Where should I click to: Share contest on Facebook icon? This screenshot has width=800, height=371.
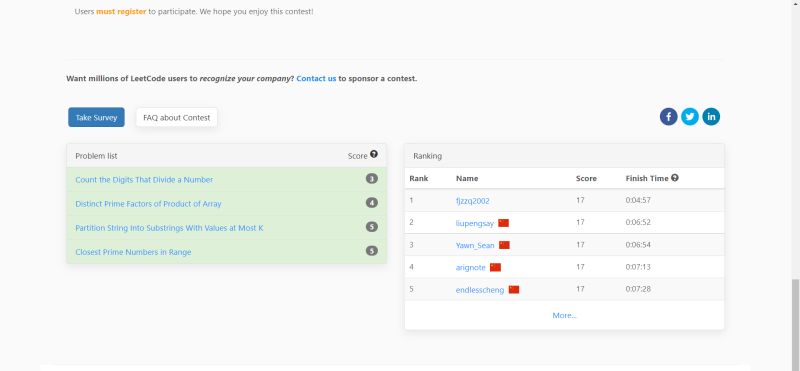668,117
